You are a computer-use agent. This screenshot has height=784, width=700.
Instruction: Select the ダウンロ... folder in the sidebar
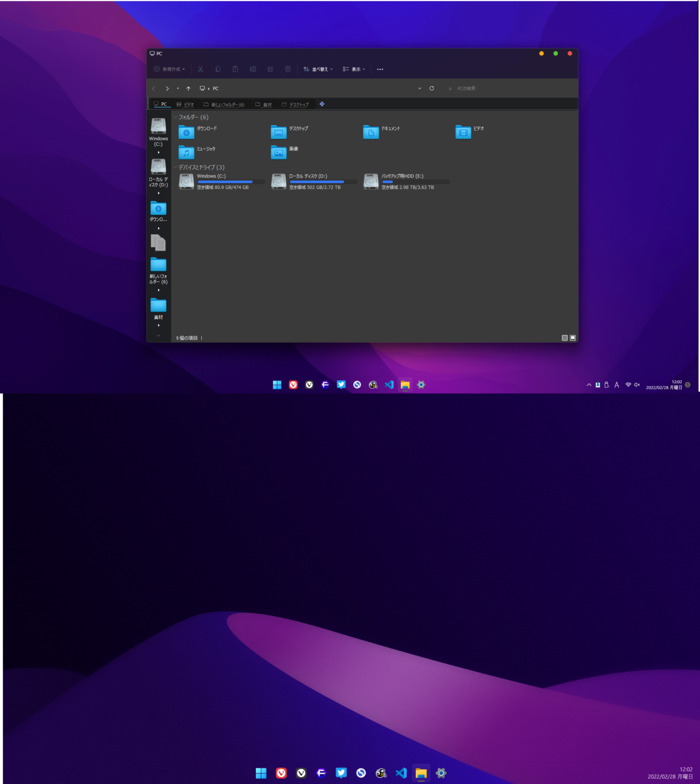click(159, 211)
